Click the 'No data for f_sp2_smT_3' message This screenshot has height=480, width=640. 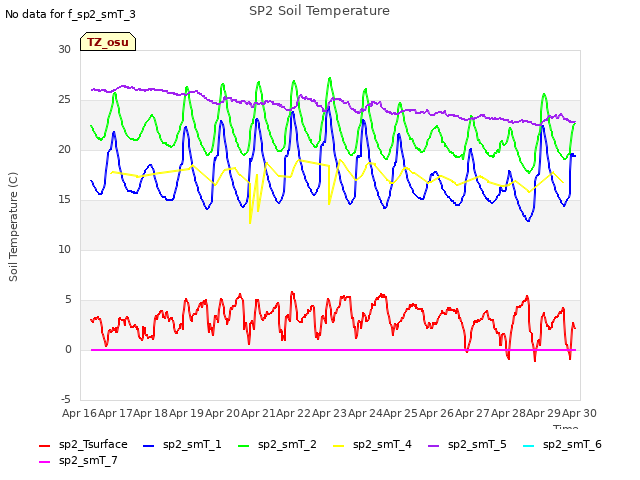(70, 14)
